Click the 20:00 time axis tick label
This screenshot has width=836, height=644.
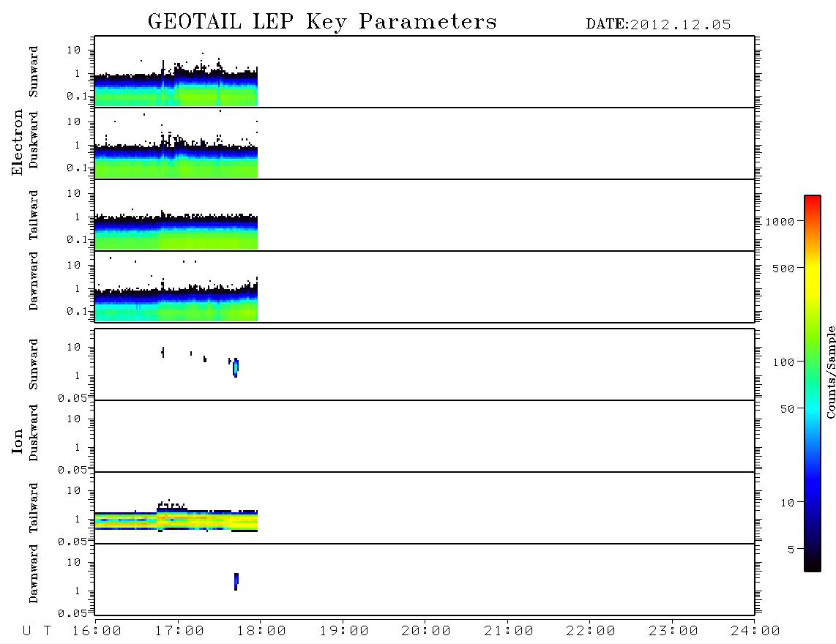[x=426, y=632]
